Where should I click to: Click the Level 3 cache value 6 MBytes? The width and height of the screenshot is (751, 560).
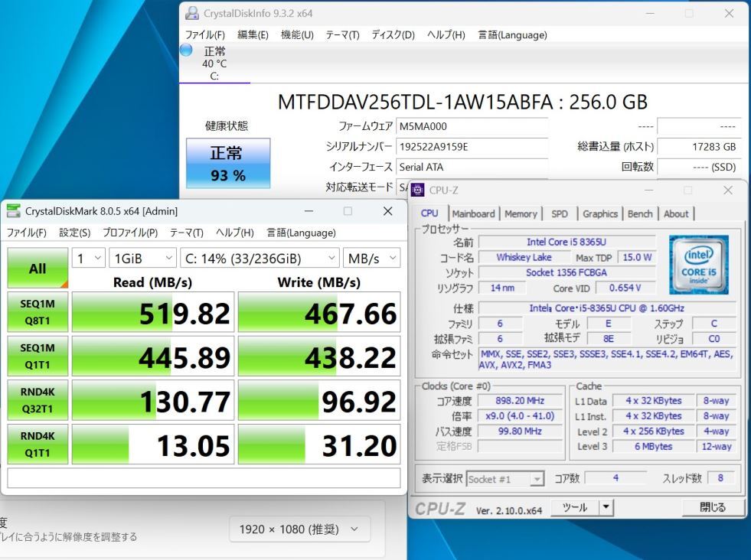pyautogui.click(x=653, y=447)
